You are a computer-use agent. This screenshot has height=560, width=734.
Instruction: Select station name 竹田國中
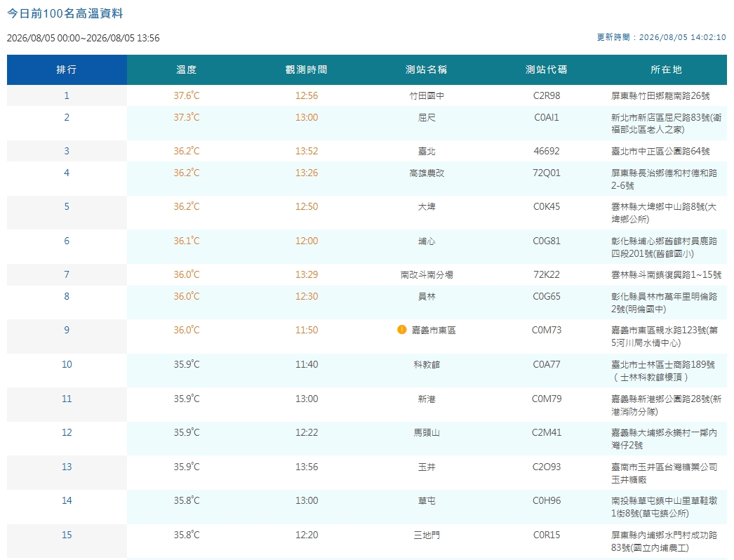click(427, 95)
